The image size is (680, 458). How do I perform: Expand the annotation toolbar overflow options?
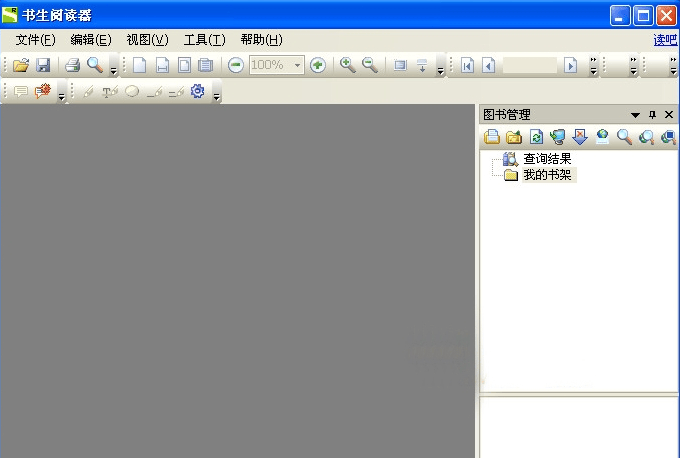216,95
